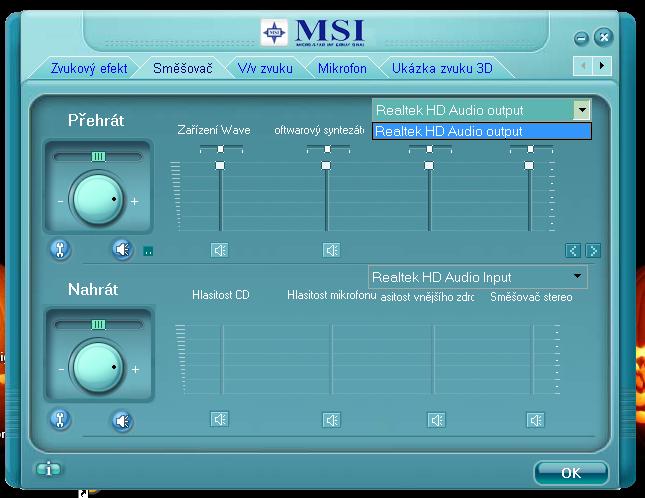
Task: Click the Směšovač stereo label
Action: coord(531,297)
